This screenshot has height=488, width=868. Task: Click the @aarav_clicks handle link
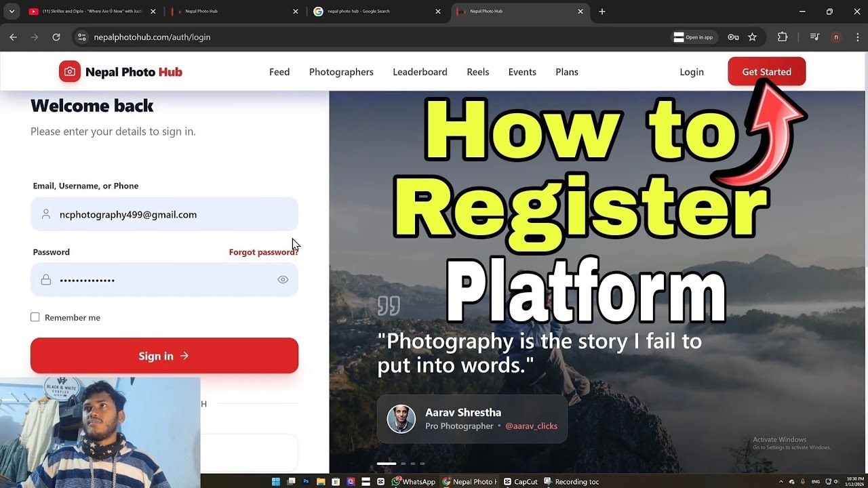[531, 426]
